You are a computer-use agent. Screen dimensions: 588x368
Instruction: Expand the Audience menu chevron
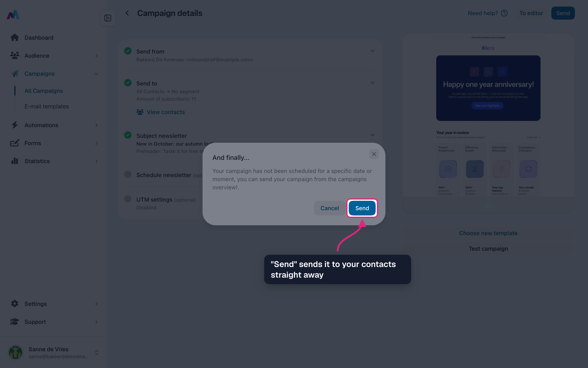click(96, 56)
